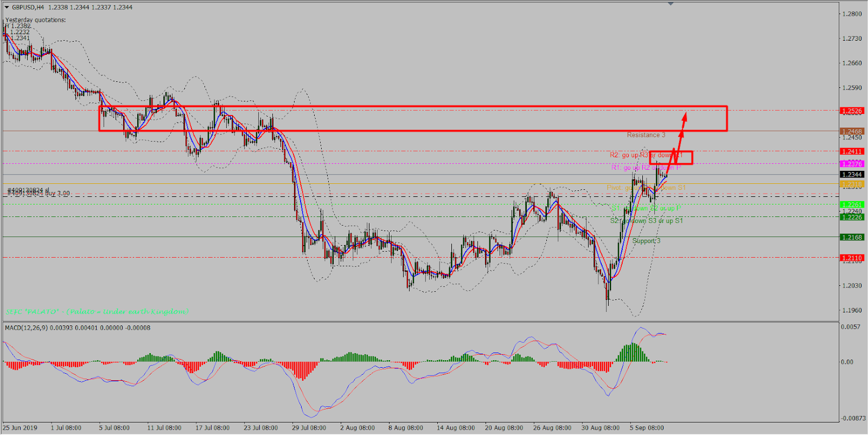Click the brown 1.2468 resistance price tag

click(x=851, y=131)
